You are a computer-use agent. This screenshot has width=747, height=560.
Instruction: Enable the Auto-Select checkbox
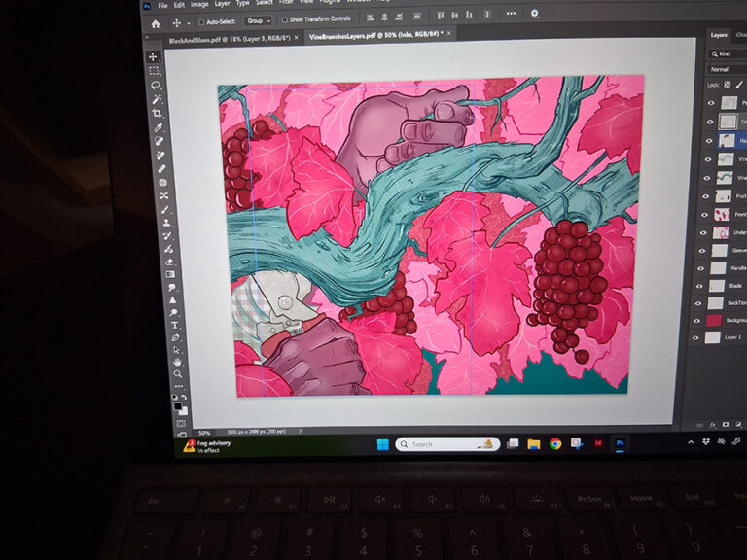tap(201, 21)
